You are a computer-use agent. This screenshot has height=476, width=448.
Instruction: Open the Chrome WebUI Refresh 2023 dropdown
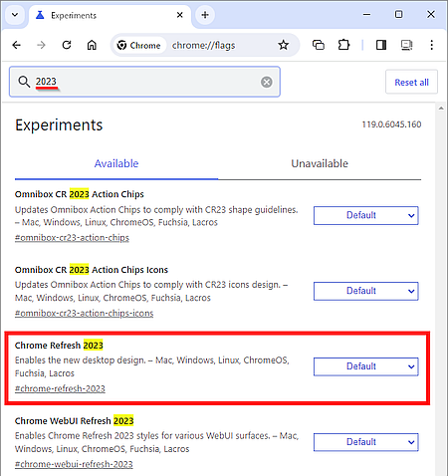click(366, 442)
